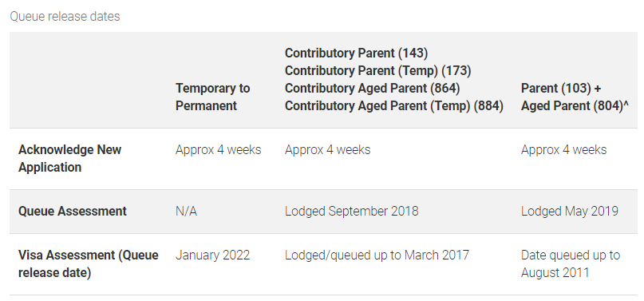Click the caret footnote after Aged Parent (804)
Viewport: 644px width, 301px height.
626,105
